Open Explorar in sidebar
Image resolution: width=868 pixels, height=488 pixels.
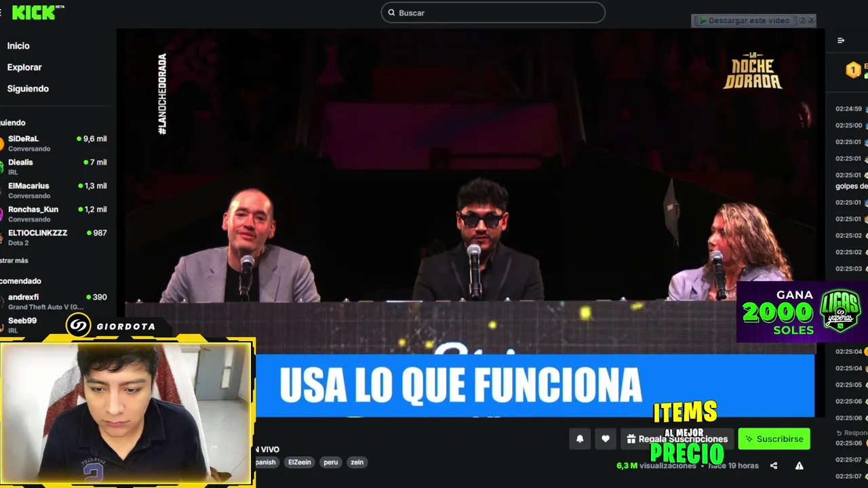click(x=24, y=67)
